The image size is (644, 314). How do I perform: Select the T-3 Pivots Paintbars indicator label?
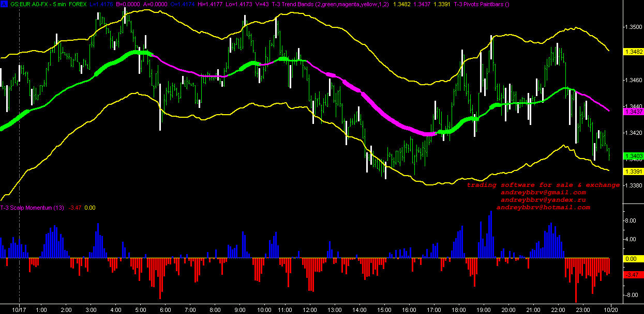(x=481, y=4)
